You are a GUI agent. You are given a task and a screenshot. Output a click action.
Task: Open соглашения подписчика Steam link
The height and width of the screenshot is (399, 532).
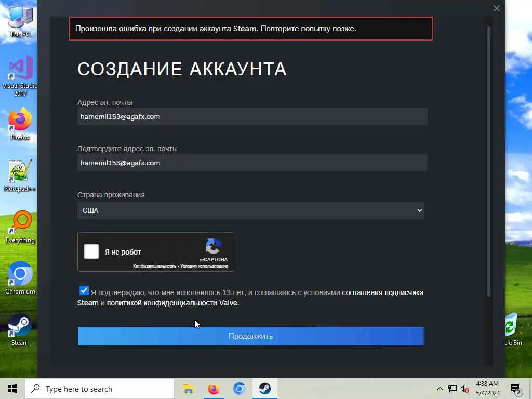pyautogui.click(x=383, y=293)
